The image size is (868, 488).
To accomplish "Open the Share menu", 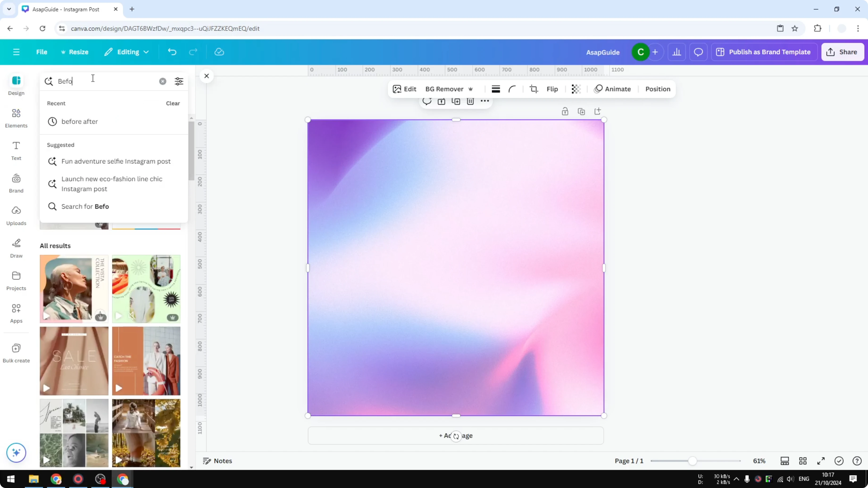I will [x=843, y=52].
